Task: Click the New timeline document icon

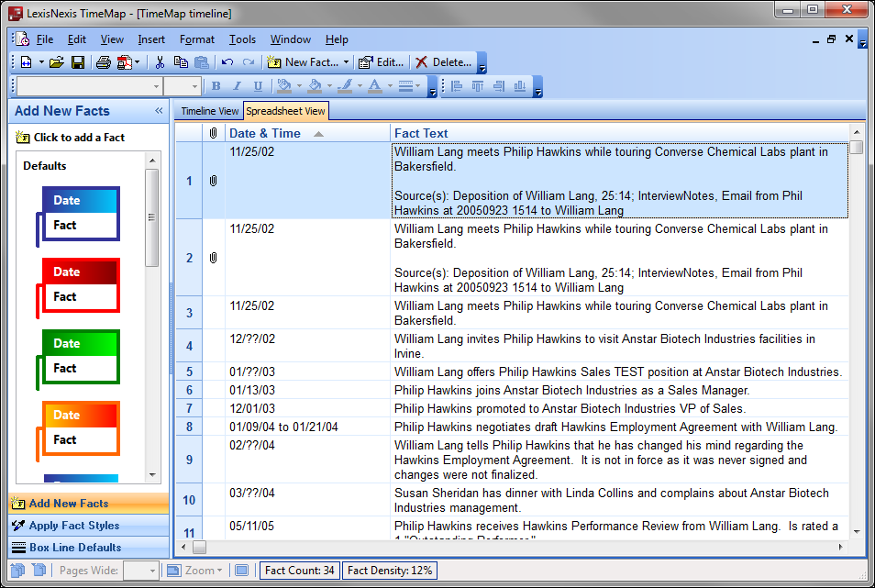Action: (x=27, y=62)
